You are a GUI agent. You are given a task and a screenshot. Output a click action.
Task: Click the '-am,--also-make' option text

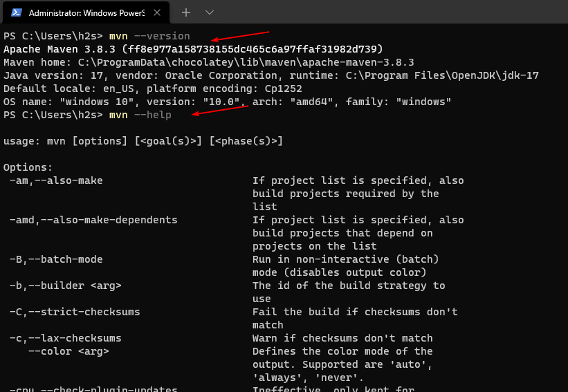[x=56, y=180]
